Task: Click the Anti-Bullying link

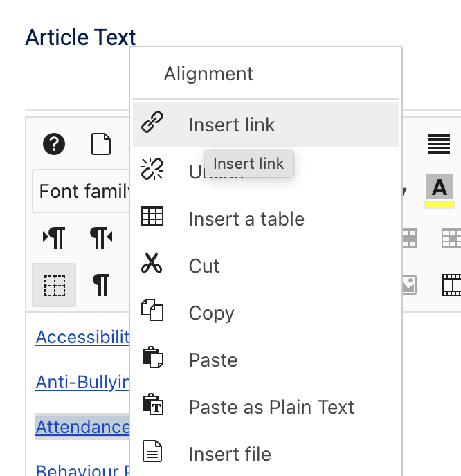Action: point(82,382)
